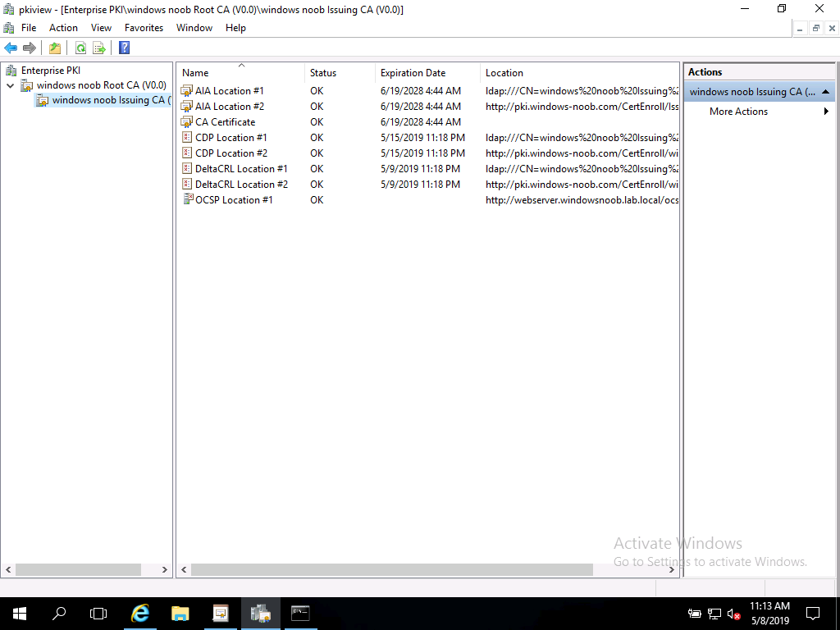Click the taskbar clock showing 11:13 AM

[x=769, y=614]
